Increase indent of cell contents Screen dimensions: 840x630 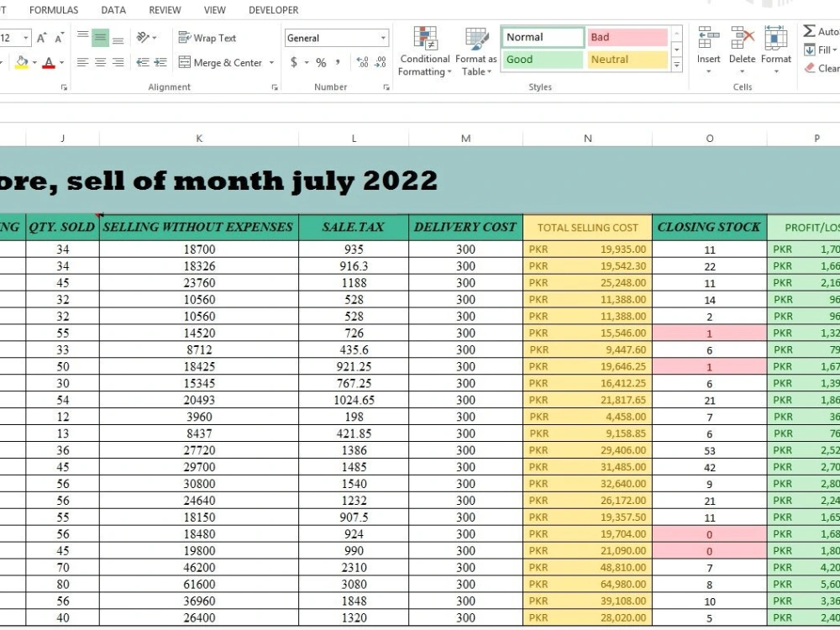click(x=160, y=63)
